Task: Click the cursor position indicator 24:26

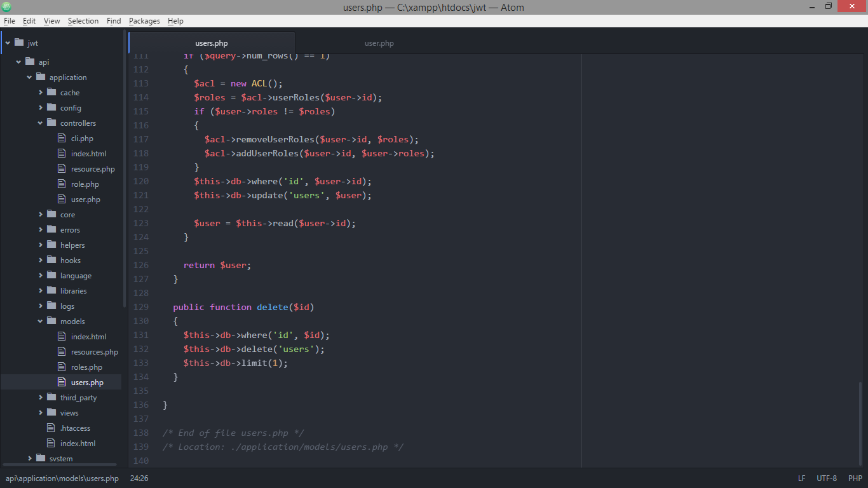Action: click(139, 478)
